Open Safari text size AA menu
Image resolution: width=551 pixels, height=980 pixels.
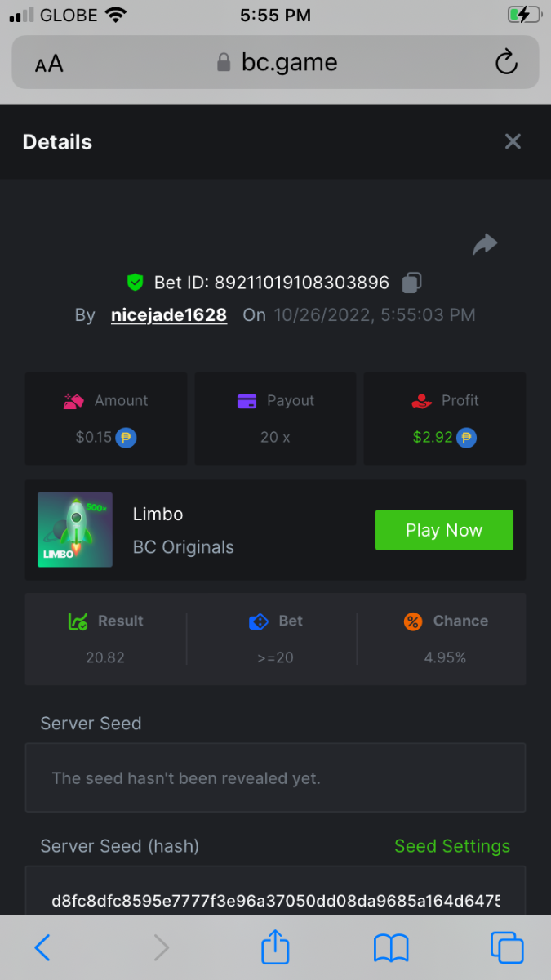(x=49, y=64)
